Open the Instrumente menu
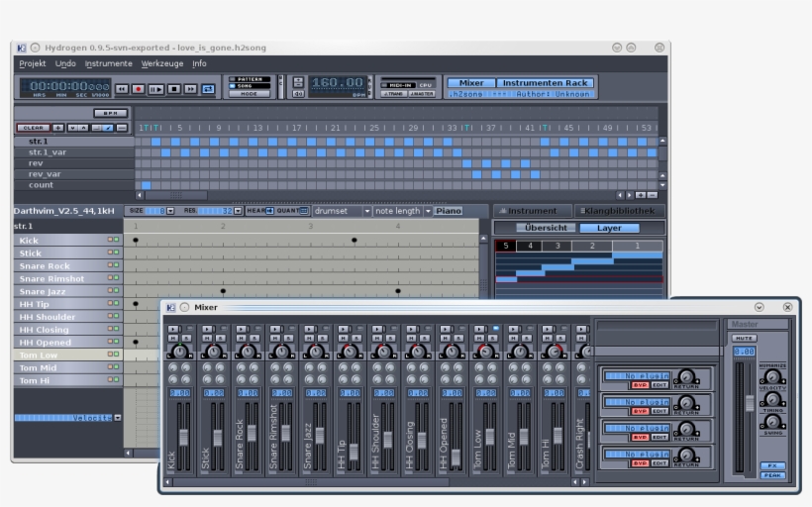The height and width of the screenshot is (507, 812). (x=108, y=63)
